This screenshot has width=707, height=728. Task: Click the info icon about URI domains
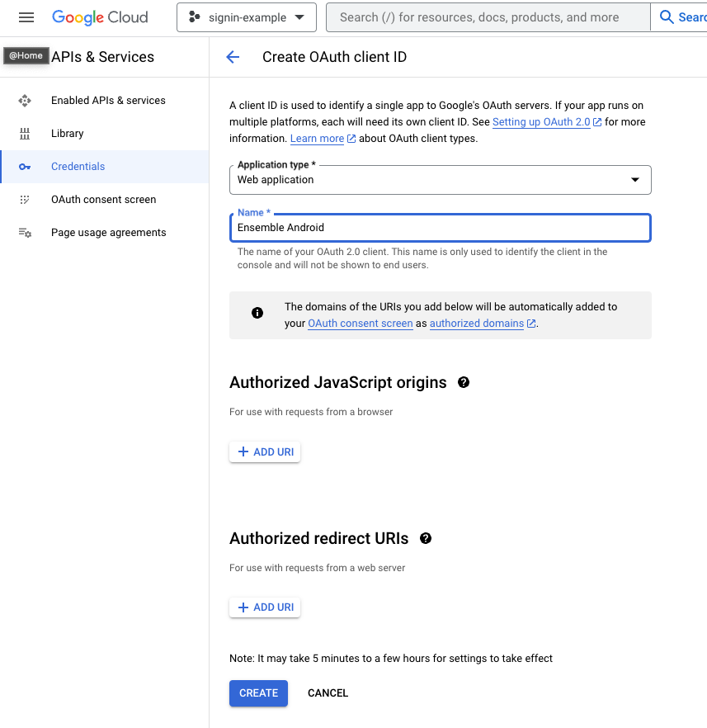point(257,313)
